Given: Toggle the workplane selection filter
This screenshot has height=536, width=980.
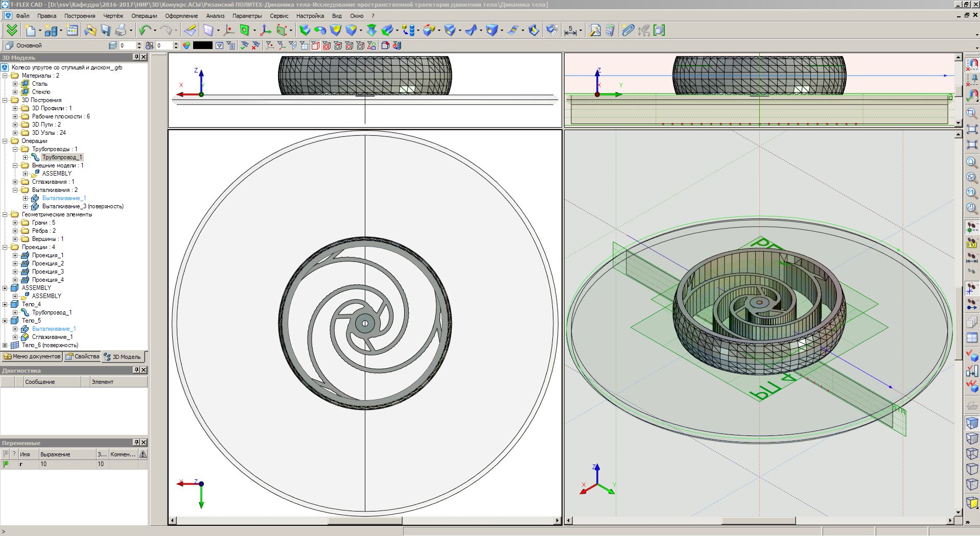Looking at the screenshot, I should tap(304, 45).
